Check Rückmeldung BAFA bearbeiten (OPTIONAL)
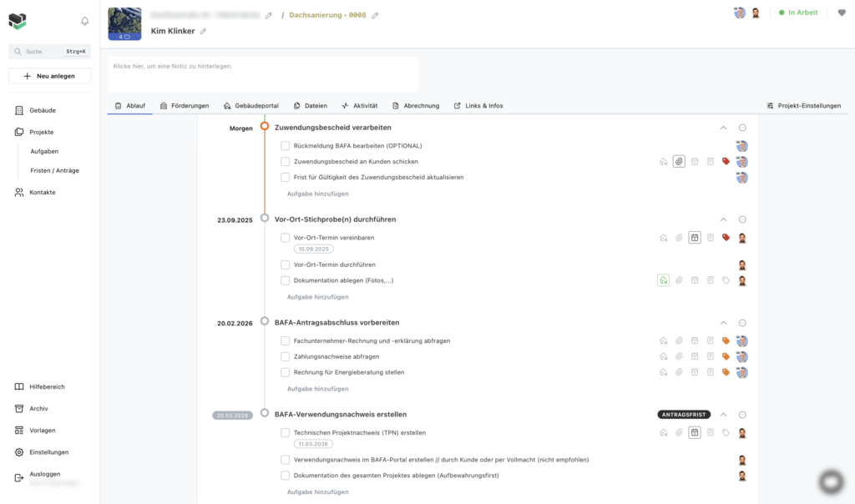The width and height of the screenshot is (855, 504). (286, 146)
